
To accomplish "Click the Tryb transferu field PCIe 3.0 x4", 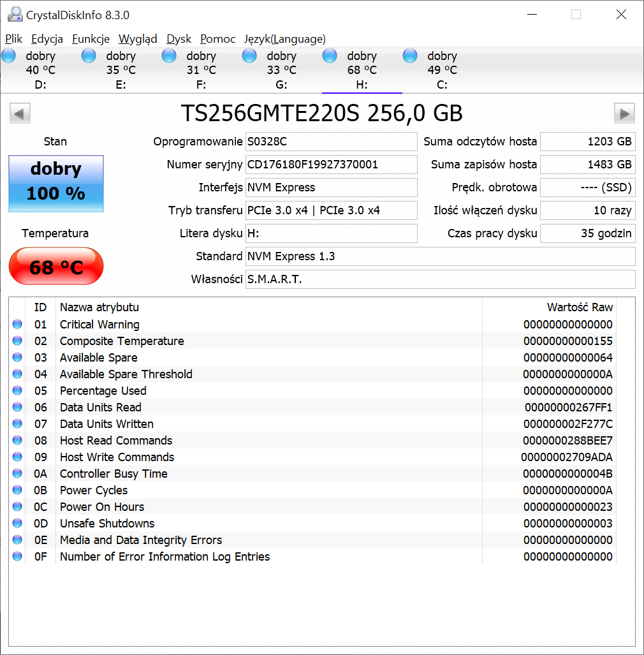I will pyautogui.click(x=331, y=210).
